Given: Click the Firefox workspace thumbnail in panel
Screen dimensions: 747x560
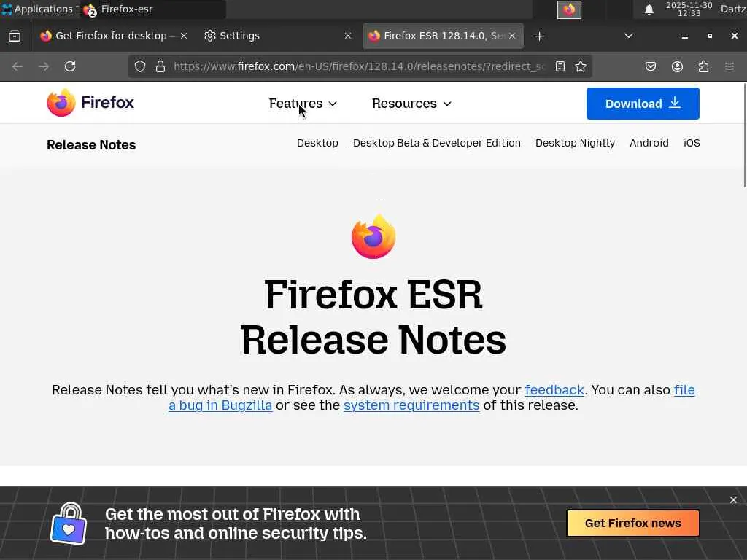Looking at the screenshot, I should pyautogui.click(x=569, y=9).
